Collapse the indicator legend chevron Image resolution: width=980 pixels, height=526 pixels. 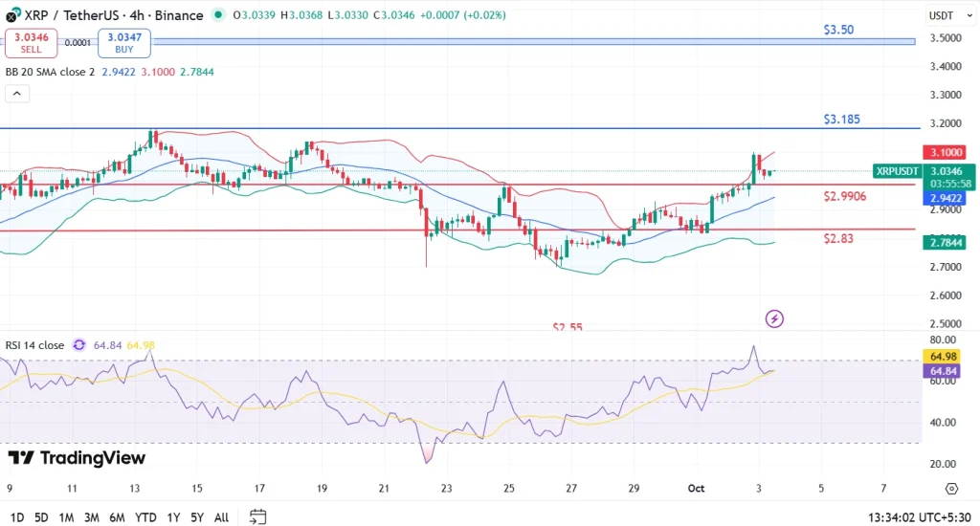tap(17, 94)
